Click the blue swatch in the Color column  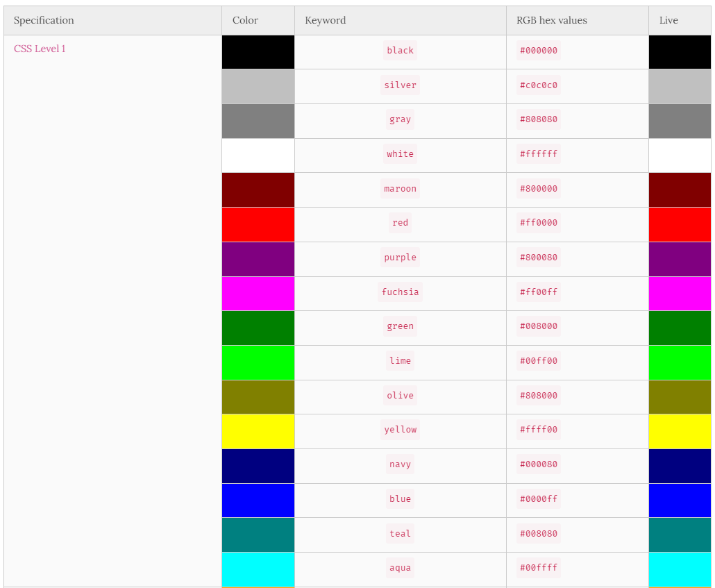pos(258,501)
